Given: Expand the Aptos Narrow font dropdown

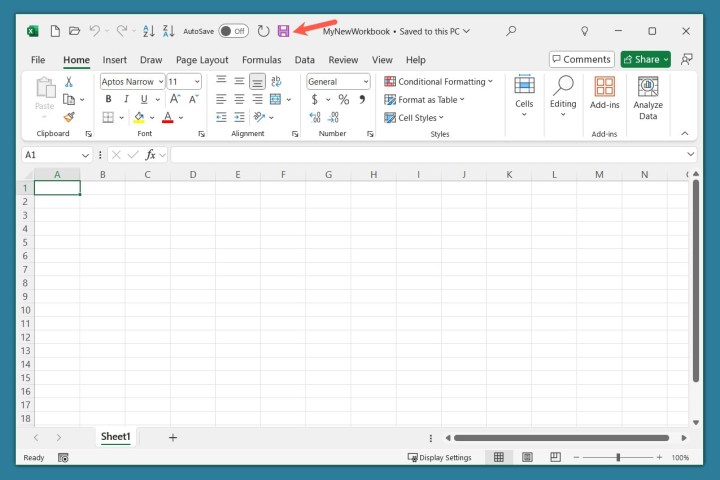Looking at the screenshot, I should pos(160,82).
